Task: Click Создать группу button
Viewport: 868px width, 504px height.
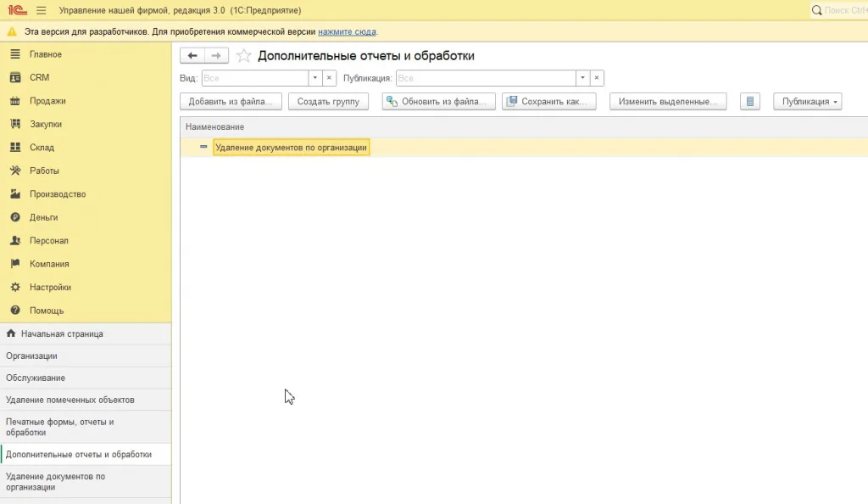Action: click(x=328, y=101)
